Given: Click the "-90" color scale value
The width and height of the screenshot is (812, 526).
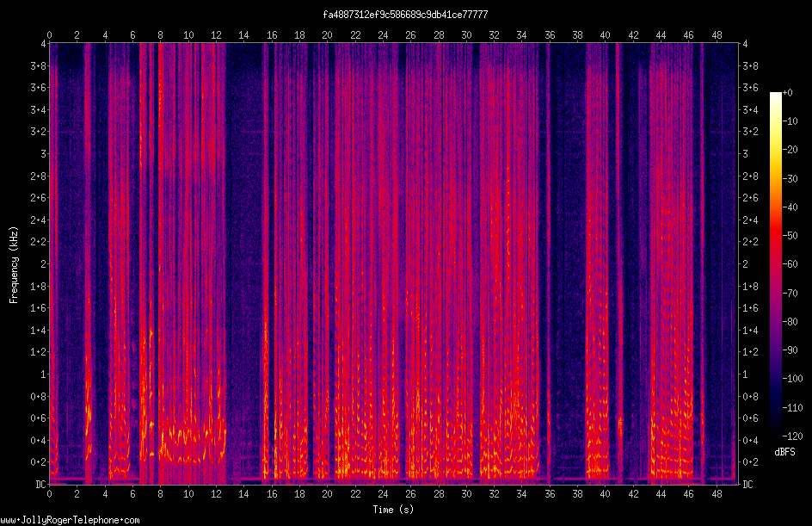Looking at the screenshot, I should (790, 350).
